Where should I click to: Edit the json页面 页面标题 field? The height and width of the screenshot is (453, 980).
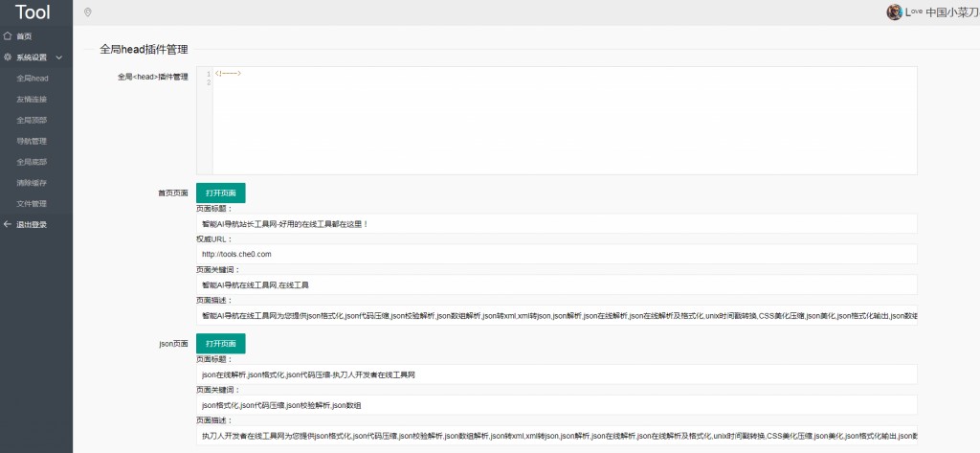(557, 374)
